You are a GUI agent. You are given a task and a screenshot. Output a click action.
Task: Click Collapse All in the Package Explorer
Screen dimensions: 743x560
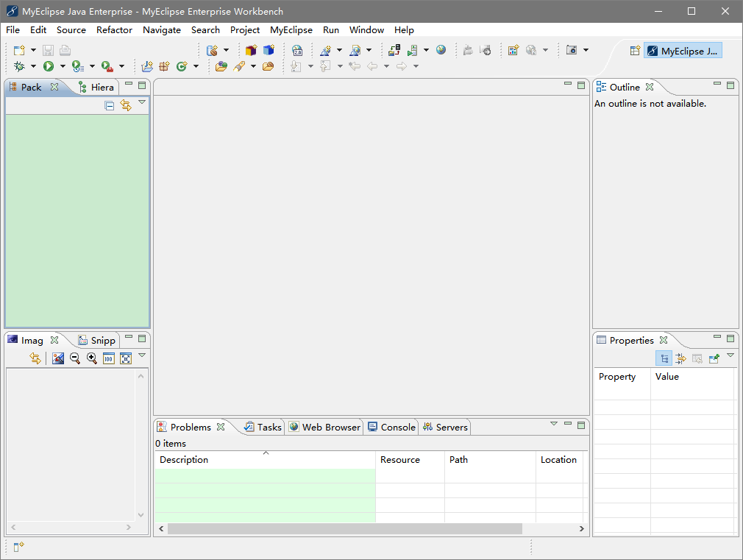109,105
